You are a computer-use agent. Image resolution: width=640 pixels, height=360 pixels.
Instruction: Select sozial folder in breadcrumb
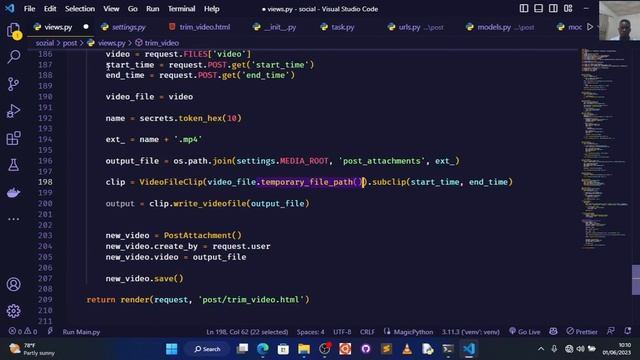pyautogui.click(x=44, y=43)
